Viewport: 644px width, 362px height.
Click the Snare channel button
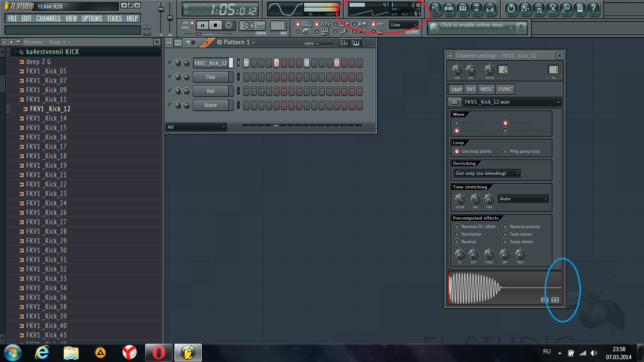[x=211, y=105]
